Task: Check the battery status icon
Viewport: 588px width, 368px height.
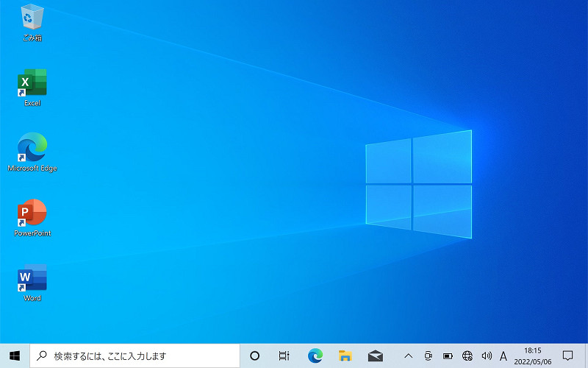Action: tap(448, 355)
